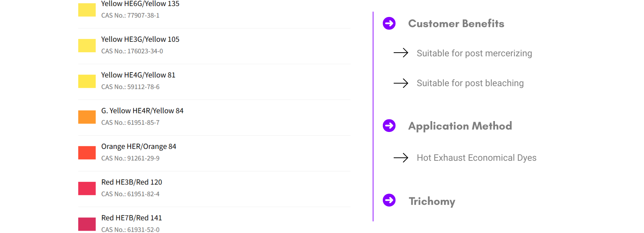
Task: Select the Red HE3B color swatch
Action: pyautogui.click(x=87, y=189)
